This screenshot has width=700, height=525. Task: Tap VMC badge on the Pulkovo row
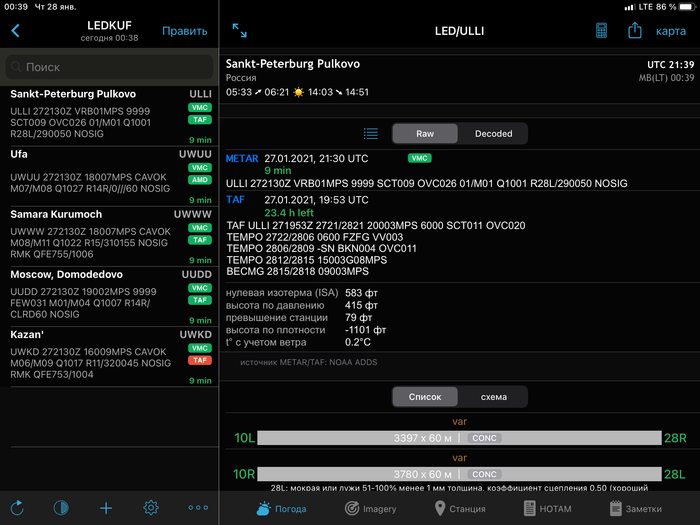coord(200,108)
